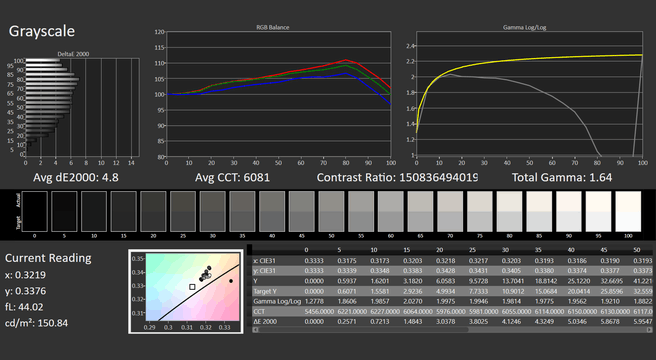Click the Target Y cell 20.0414
Image resolution: width=656 pixels, height=360 pixels.
click(x=578, y=291)
